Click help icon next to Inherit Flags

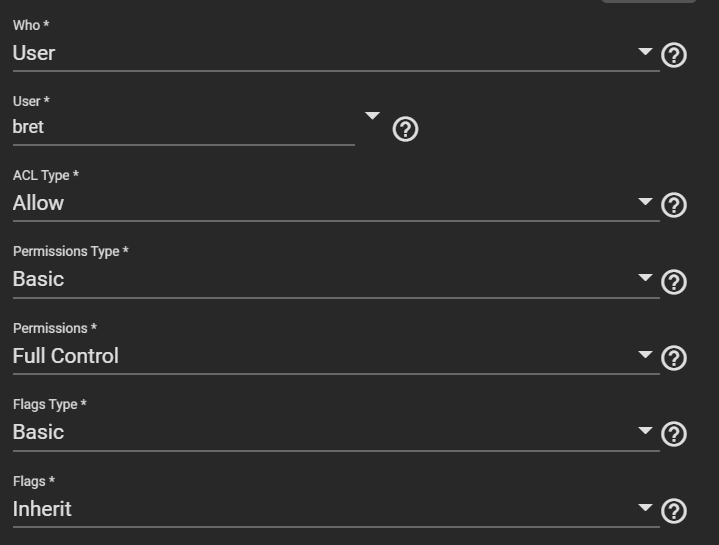click(674, 511)
